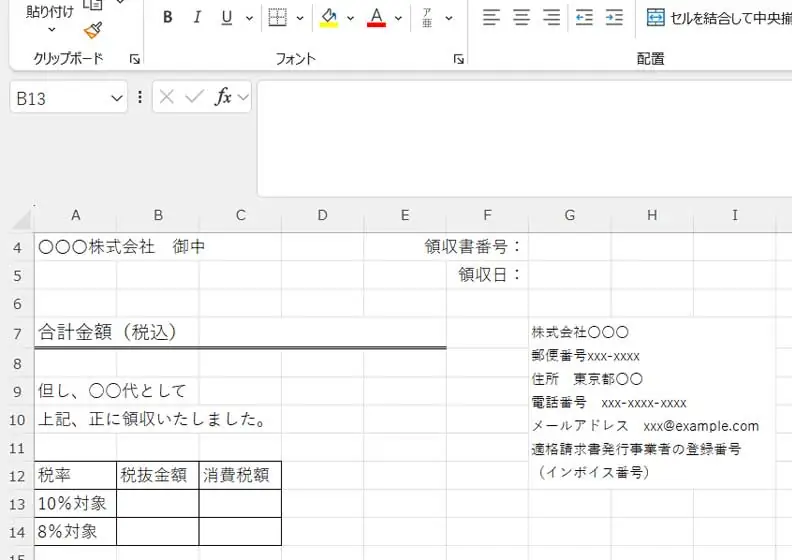Select 領収日: cell
The height and width of the screenshot is (560, 792).
487,275
